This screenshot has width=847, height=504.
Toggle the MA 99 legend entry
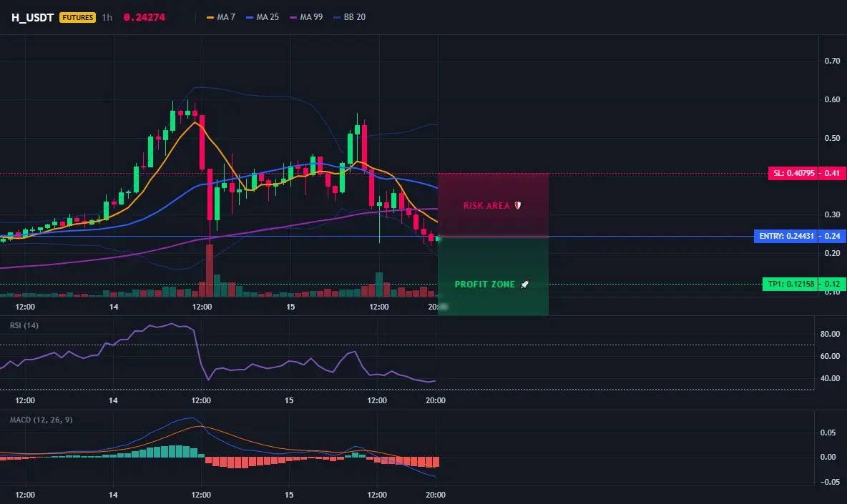[x=306, y=17]
